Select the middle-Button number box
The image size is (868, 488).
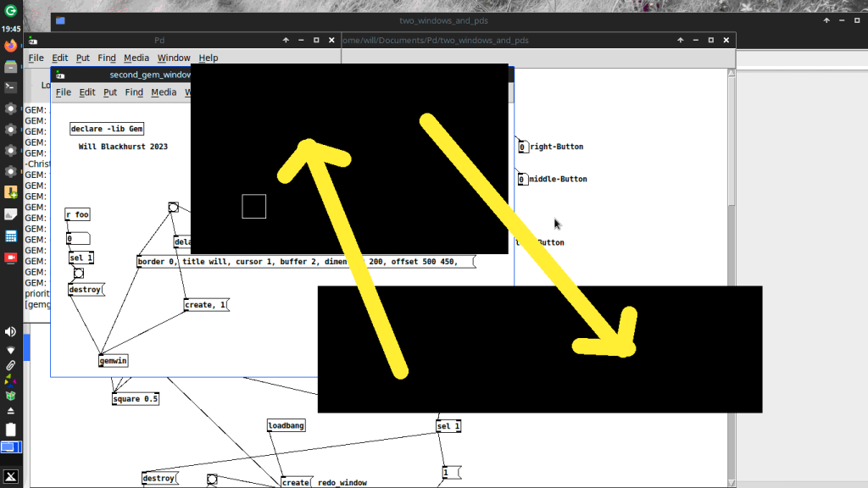pos(522,180)
